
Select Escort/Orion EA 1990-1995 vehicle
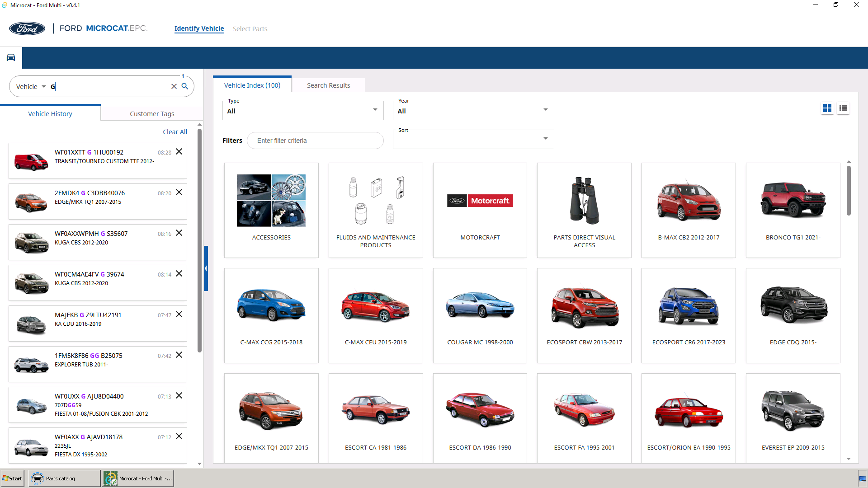point(689,418)
